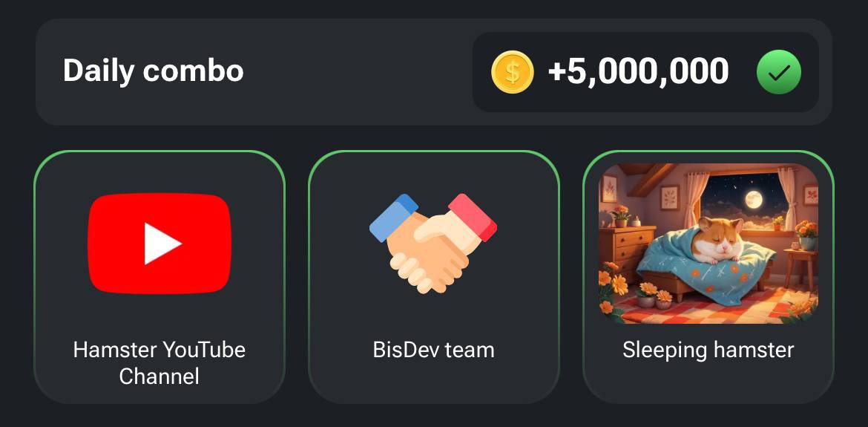
Task: Select the "BisDev team" card label
Action: (433, 350)
